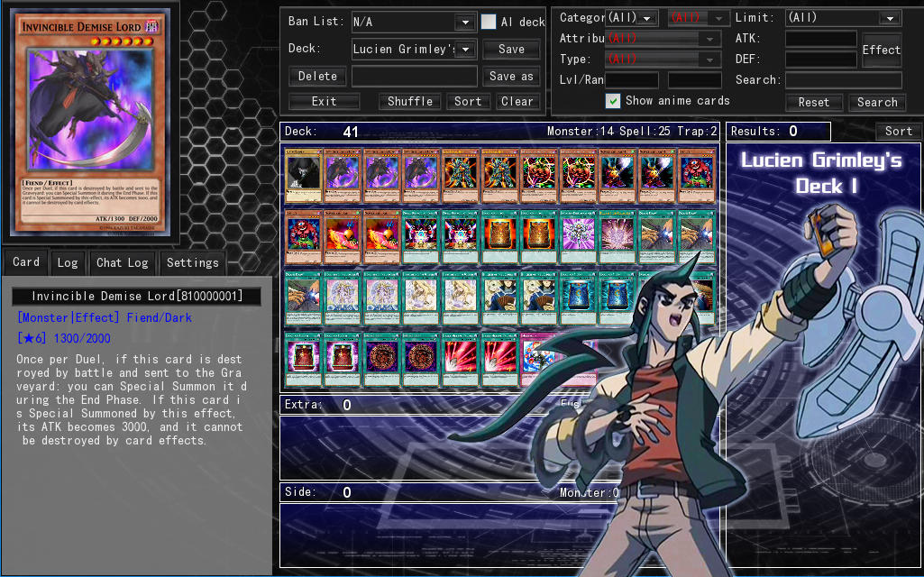Open the Ban List dropdown
Screen dimensions: 924x577
coord(414,22)
